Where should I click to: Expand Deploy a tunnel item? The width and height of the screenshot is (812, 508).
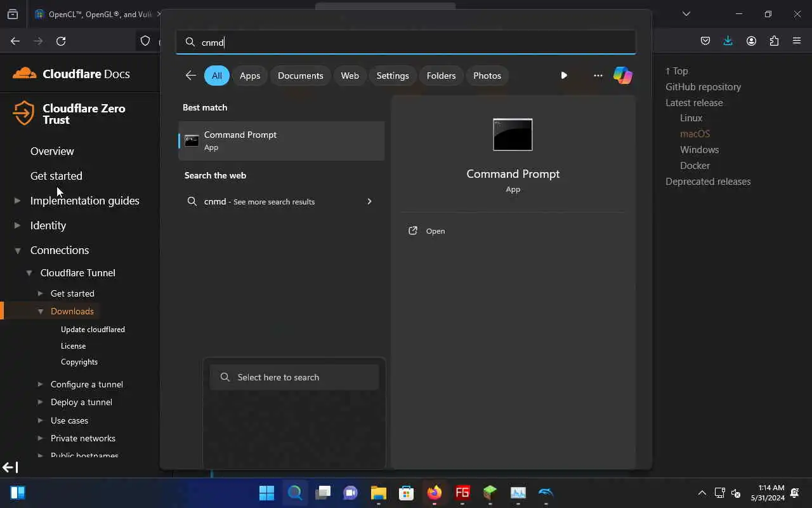(40, 402)
